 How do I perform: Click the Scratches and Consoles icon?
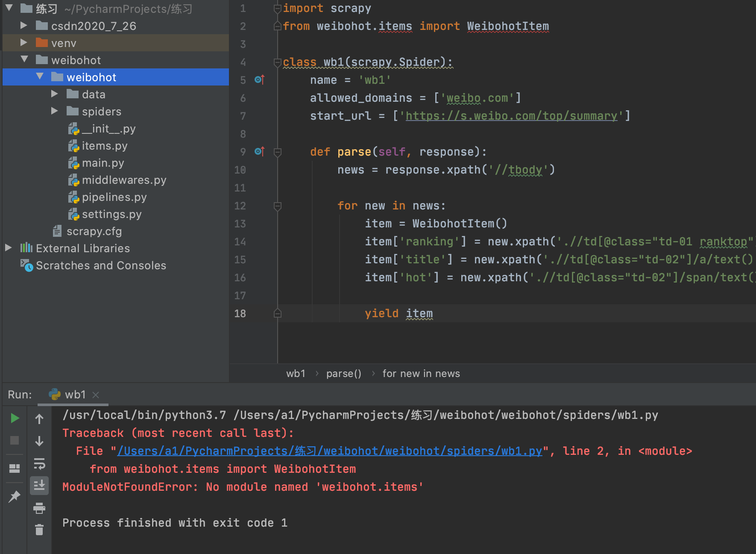[x=26, y=265]
